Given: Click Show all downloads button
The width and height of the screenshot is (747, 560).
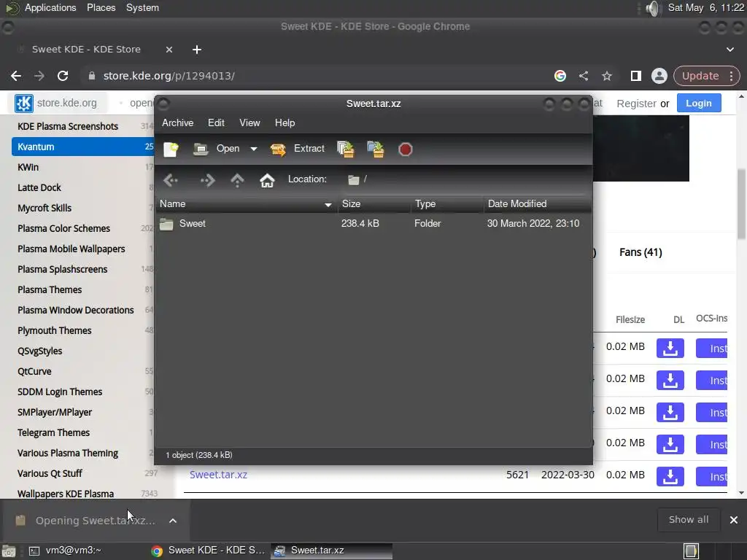Looking at the screenshot, I should pos(689,519).
